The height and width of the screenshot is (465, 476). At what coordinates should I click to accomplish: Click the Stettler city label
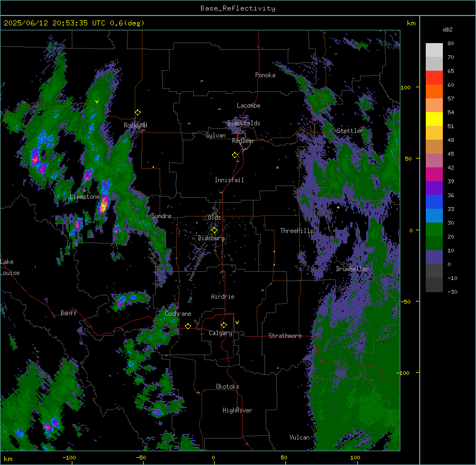tap(350, 131)
